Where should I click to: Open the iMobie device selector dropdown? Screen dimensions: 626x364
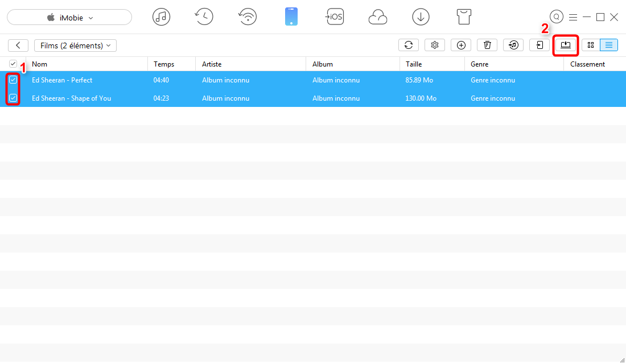[x=69, y=18]
